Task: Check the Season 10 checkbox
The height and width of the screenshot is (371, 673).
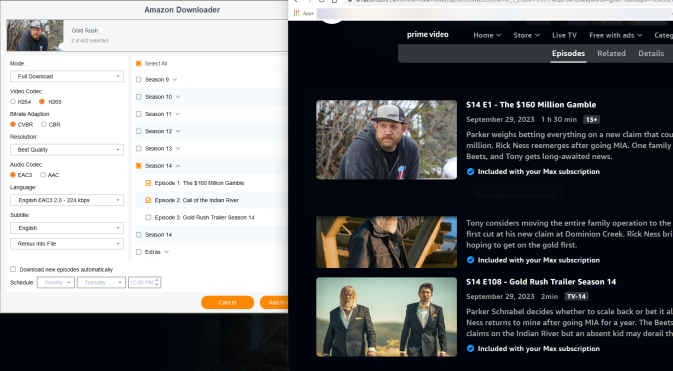Action: (139, 97)
